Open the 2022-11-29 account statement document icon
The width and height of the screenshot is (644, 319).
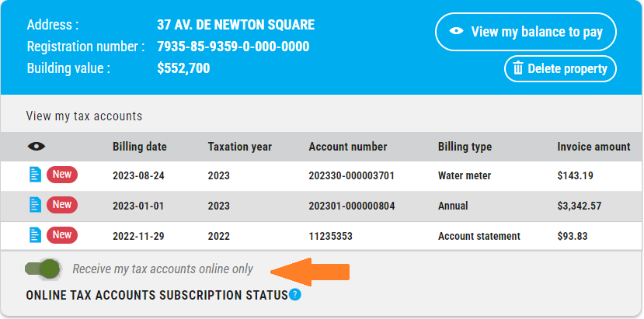(34, 235)
